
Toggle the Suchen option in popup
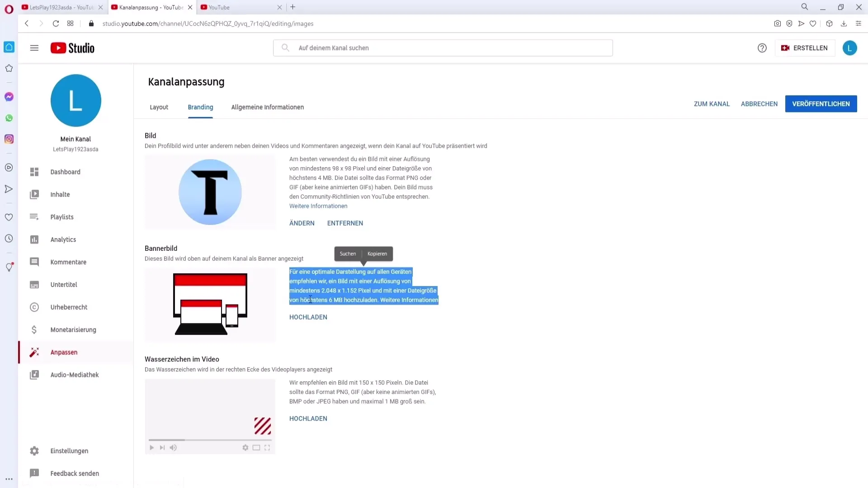coord(348,254)
